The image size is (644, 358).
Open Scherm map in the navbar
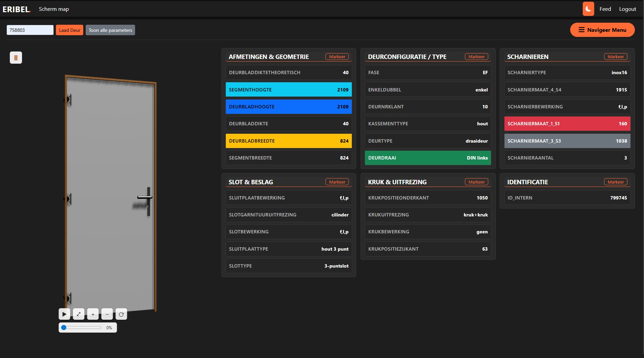(54, 9)
